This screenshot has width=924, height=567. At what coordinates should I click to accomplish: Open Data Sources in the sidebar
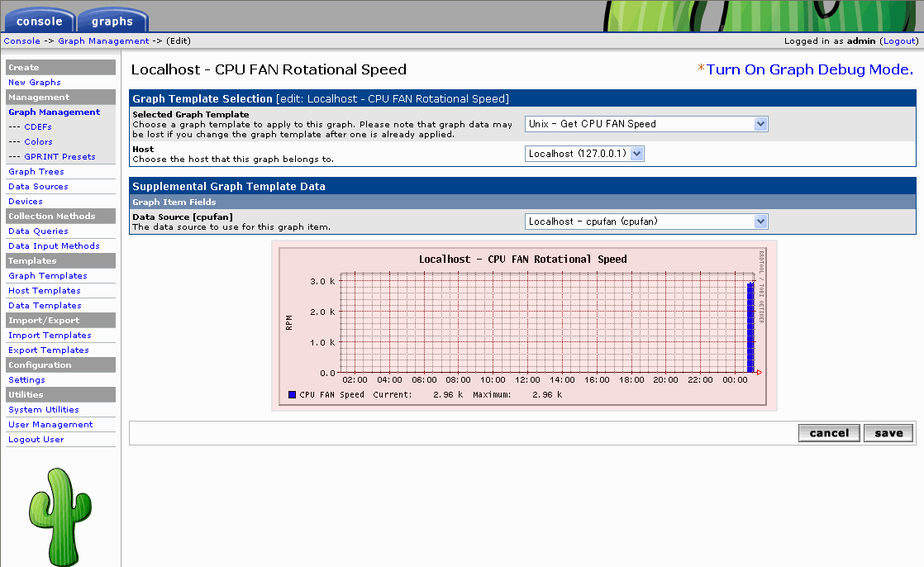pos(38,187)
